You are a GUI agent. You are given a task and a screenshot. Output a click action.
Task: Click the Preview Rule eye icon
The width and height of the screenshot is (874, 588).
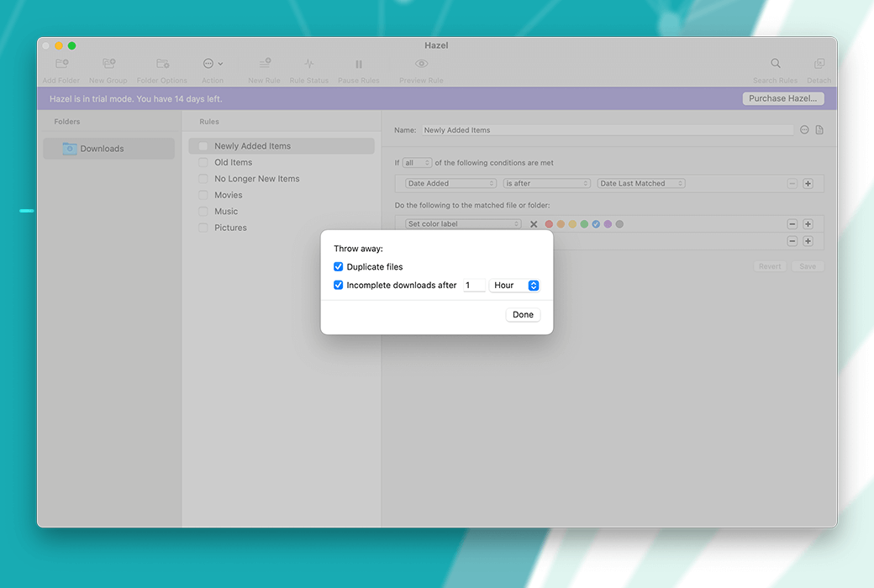(x=421, y=64)
